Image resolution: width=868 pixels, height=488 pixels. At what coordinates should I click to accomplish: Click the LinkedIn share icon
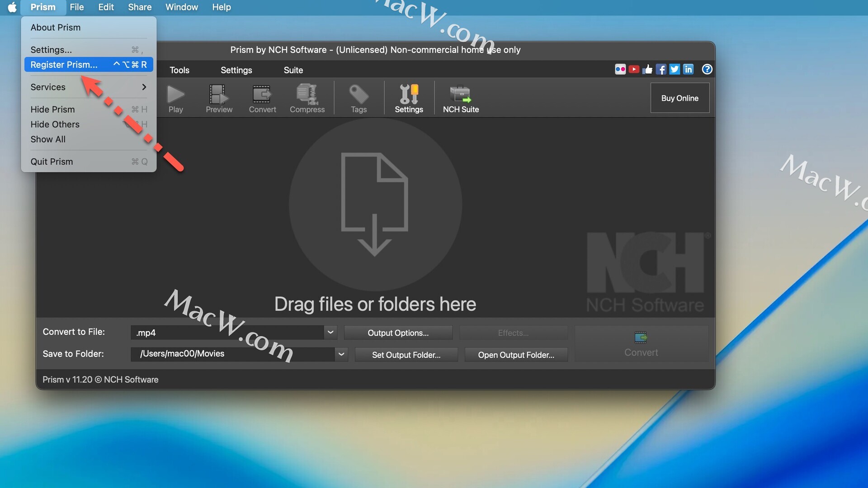[x=688, y=69]
